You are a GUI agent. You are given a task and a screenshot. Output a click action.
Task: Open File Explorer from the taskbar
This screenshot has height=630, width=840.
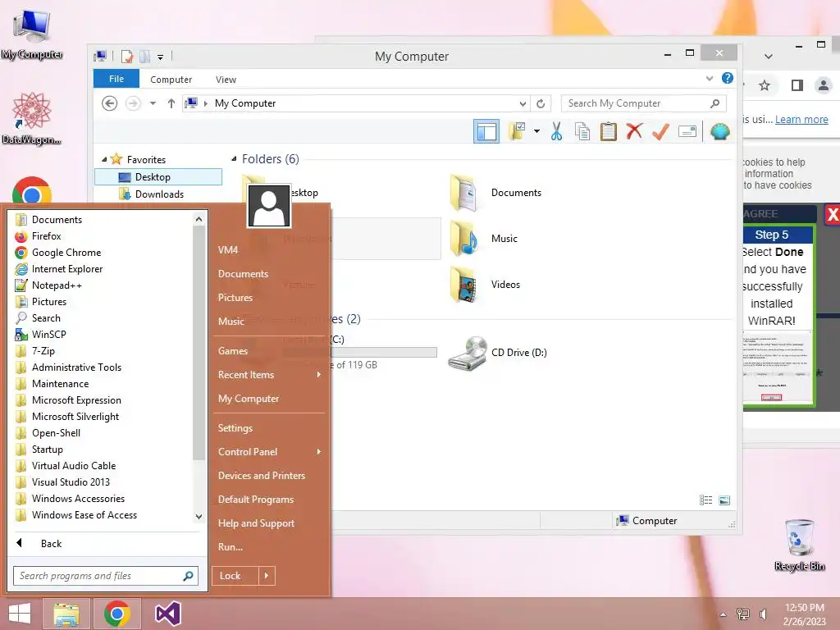coord(66,614)
